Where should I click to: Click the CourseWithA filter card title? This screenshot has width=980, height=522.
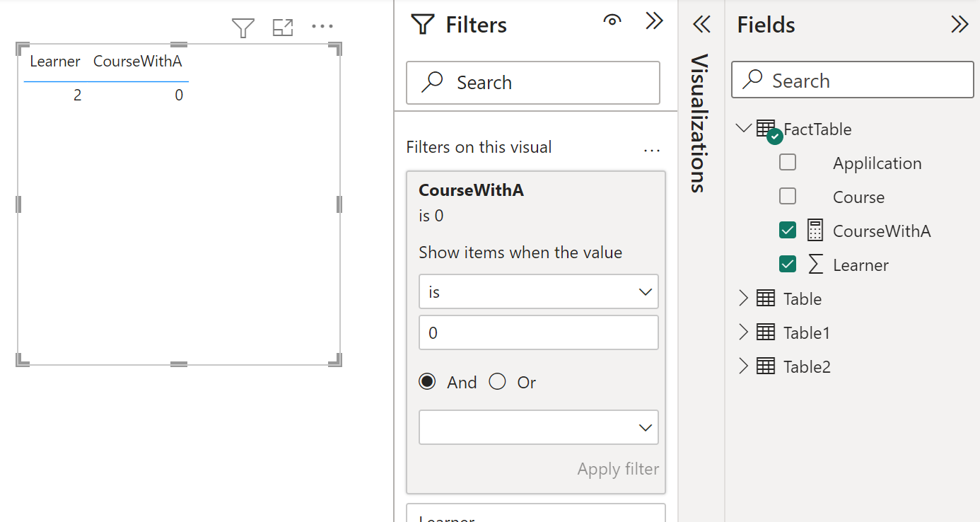click(471, 190)
